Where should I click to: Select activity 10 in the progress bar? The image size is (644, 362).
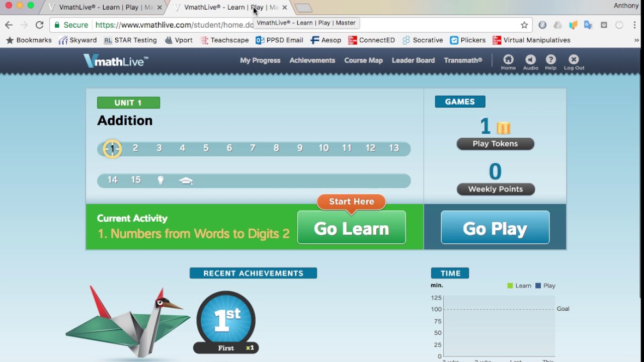pos(324,148)
